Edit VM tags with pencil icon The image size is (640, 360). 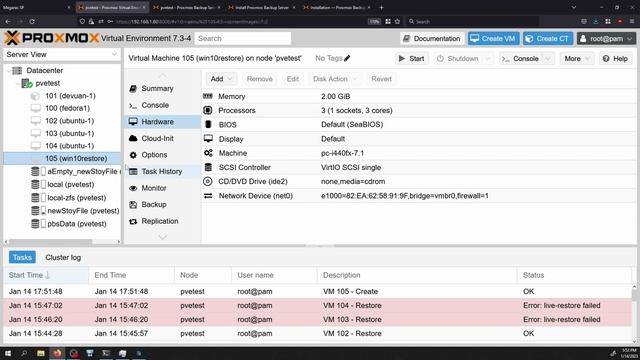click(x=347, y=58)
